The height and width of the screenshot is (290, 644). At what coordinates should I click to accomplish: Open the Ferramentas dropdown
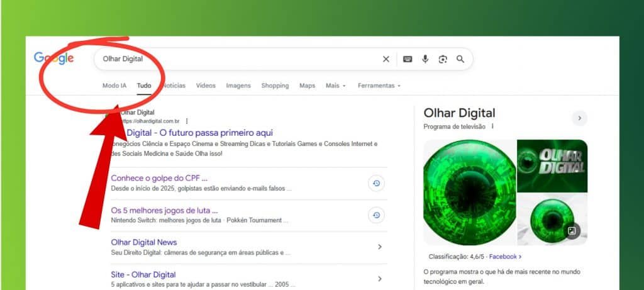tap(379, 86)
